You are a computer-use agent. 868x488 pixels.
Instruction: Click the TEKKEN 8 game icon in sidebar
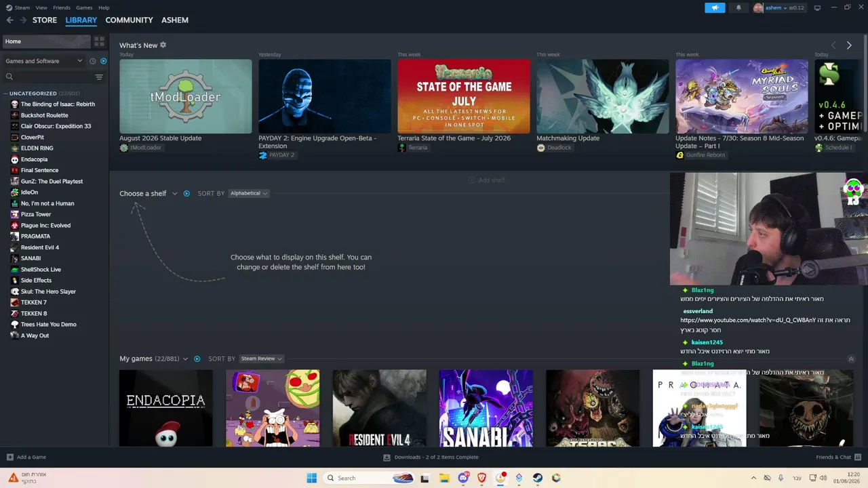point(14,313)
